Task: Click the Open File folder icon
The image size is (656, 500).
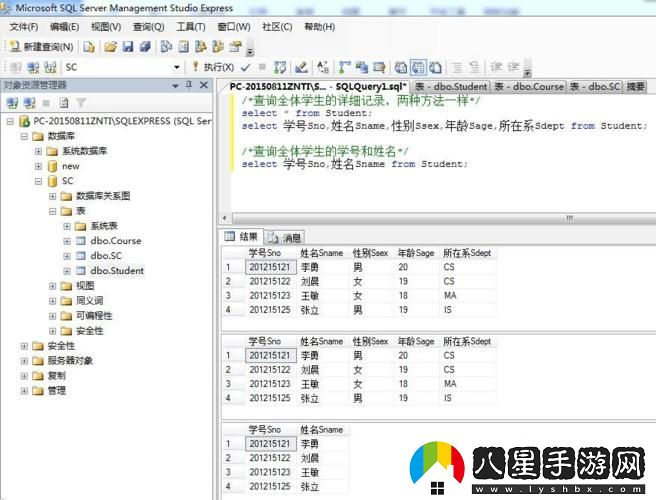Action: click(x=110, y=46)
